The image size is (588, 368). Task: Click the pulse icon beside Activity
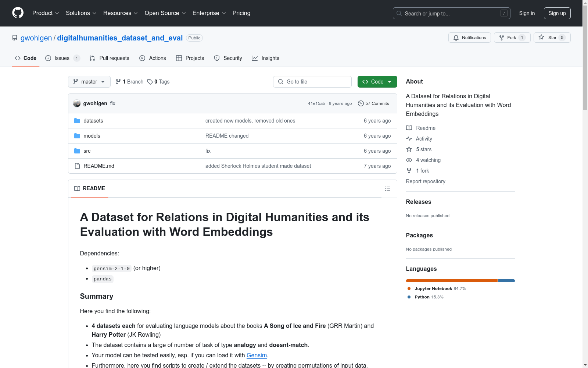click(x=409, y=139)
